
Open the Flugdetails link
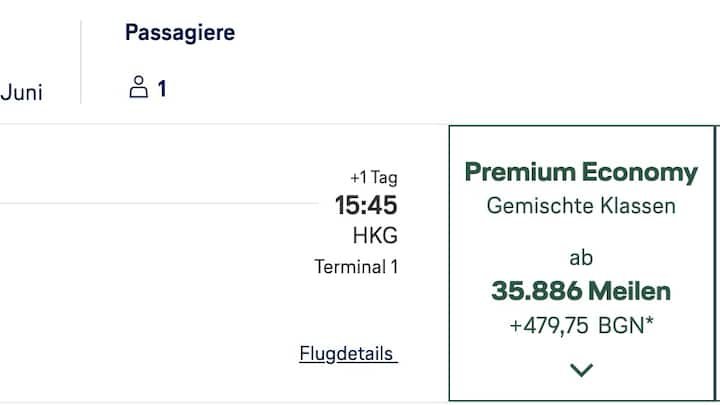348,354
